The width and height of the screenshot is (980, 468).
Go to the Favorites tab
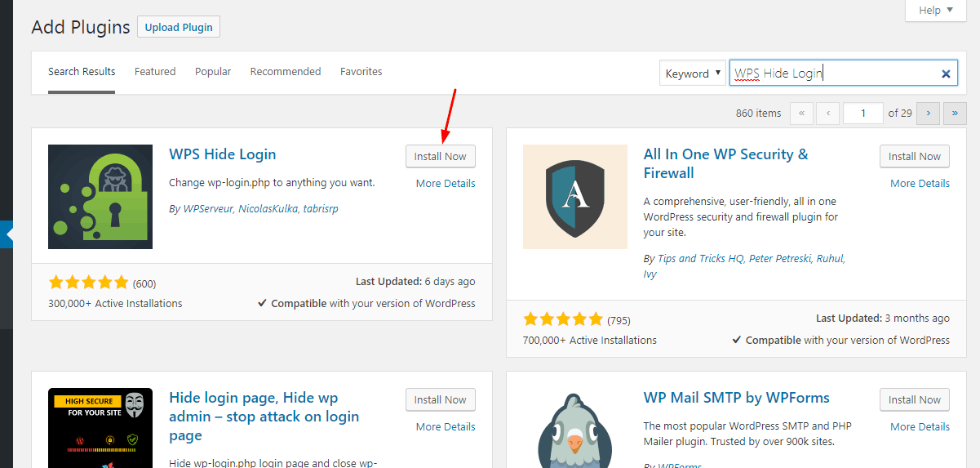pyautogui.click(x=361, y=72)
